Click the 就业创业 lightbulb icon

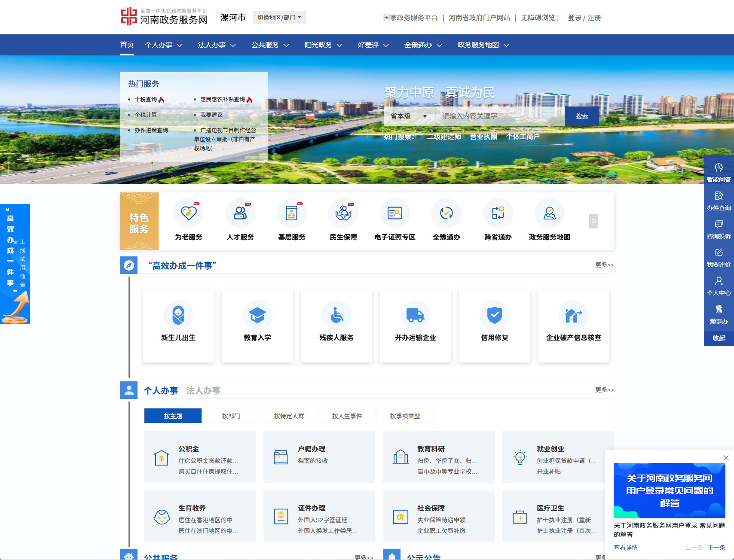(x=520, y=457)
